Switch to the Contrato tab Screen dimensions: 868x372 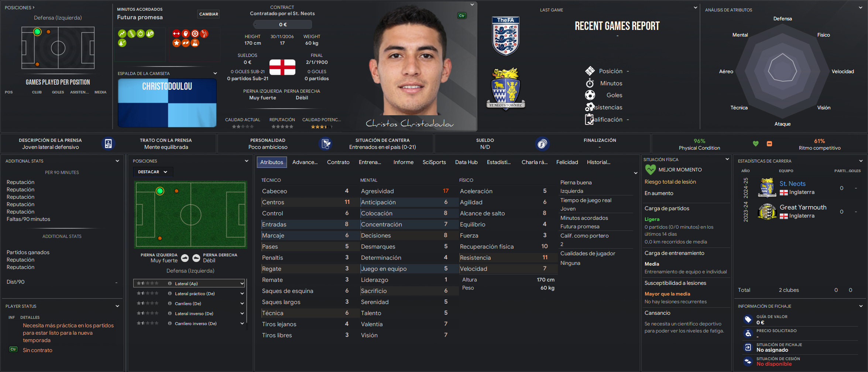click(x=338, y=162)
